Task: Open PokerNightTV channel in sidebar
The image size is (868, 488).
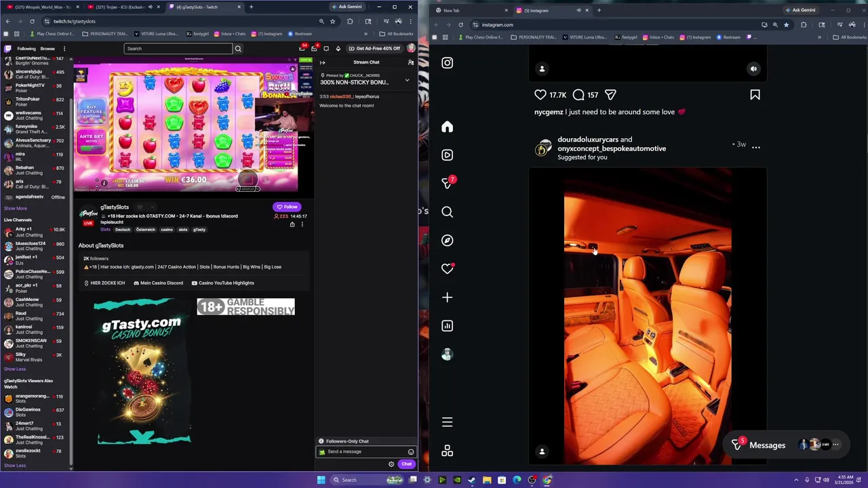Action: [35, 88]
